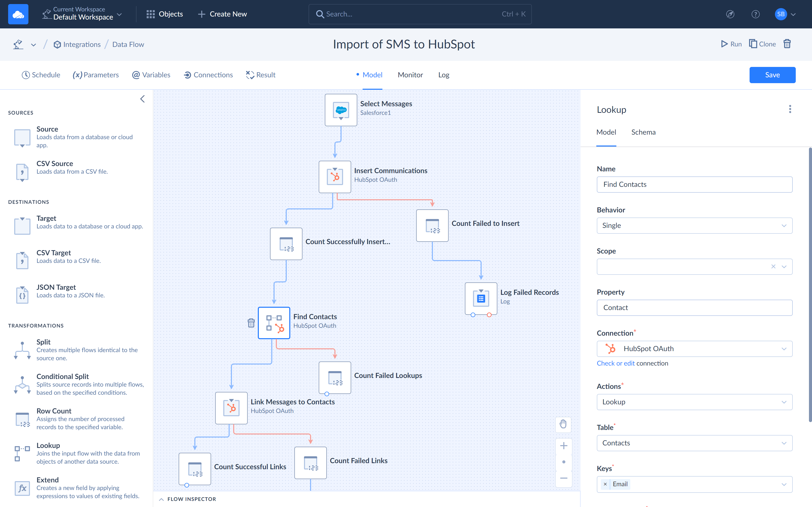Switch to the Schema tab
Viewport: 812px width, 507px height.
click(x=643, y=132)
